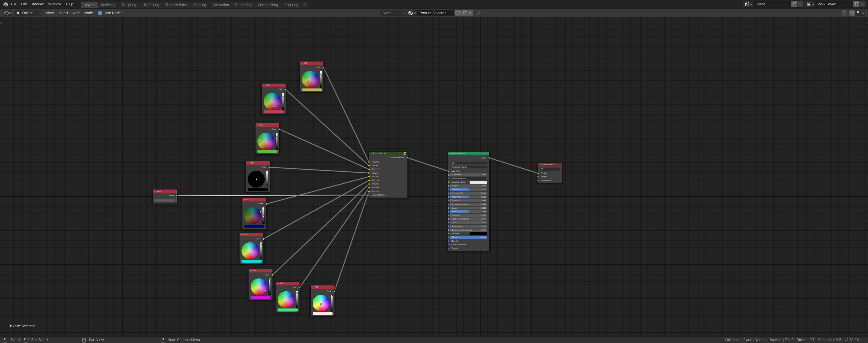Open the Slot 1 dropdown
Image resolution: width=868 pixels, height=343 pixels.
pos(393,13)
